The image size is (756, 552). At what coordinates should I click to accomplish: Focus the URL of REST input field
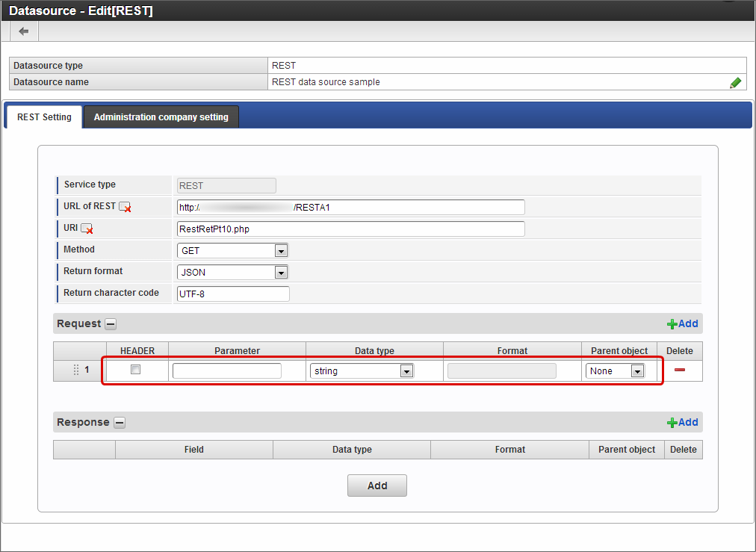tap(350, 208)
